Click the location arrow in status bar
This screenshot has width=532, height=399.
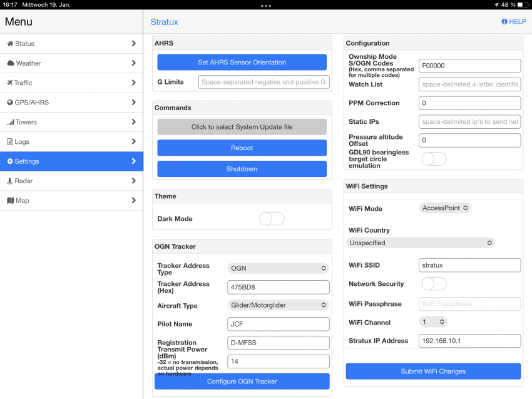tap(496, 5)
